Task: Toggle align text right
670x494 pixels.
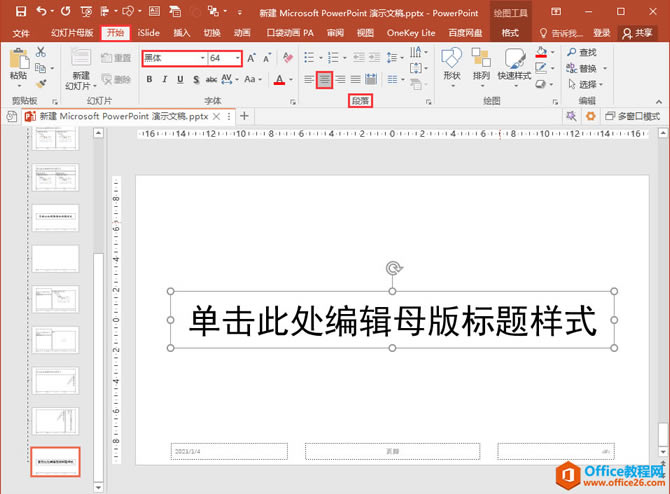Action: point(340,79)
